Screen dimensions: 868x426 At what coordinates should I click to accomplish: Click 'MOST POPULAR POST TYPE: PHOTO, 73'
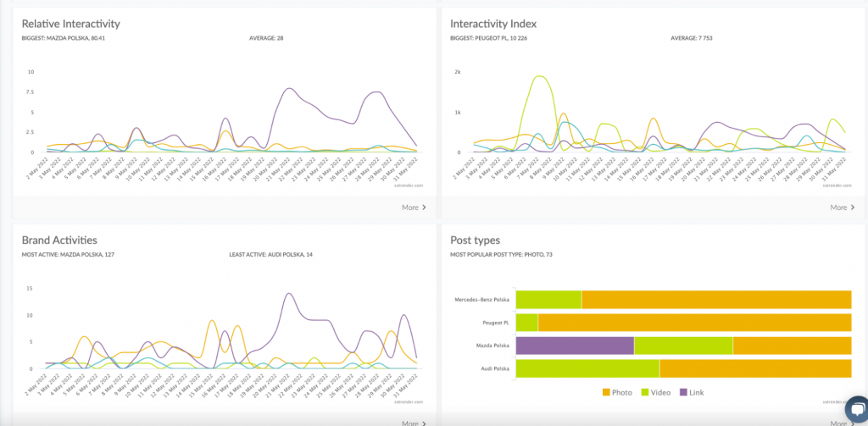pyautogui.click(x=502, y=255)
